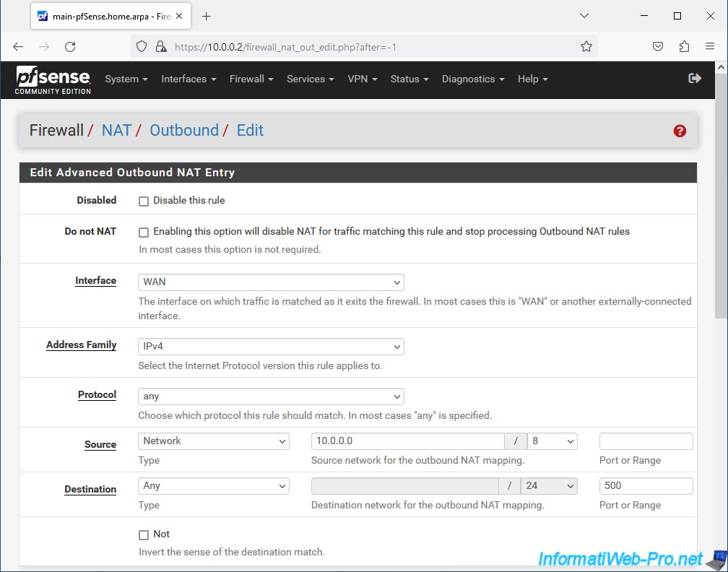Image resolution: width=728 pixels, height=572 pixels.
Task: Go to Outbound breadcrumb link
Action: click(184, 131)
